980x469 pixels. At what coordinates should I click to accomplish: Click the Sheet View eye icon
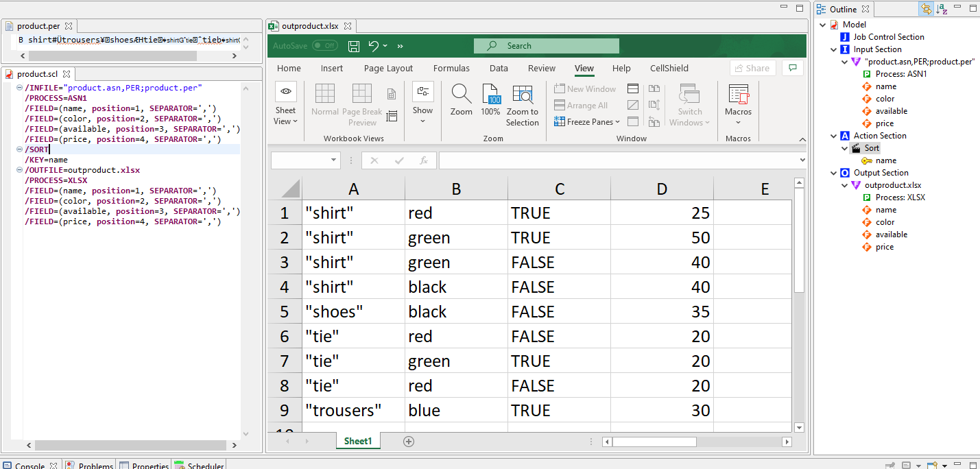[x=285, y=92]
